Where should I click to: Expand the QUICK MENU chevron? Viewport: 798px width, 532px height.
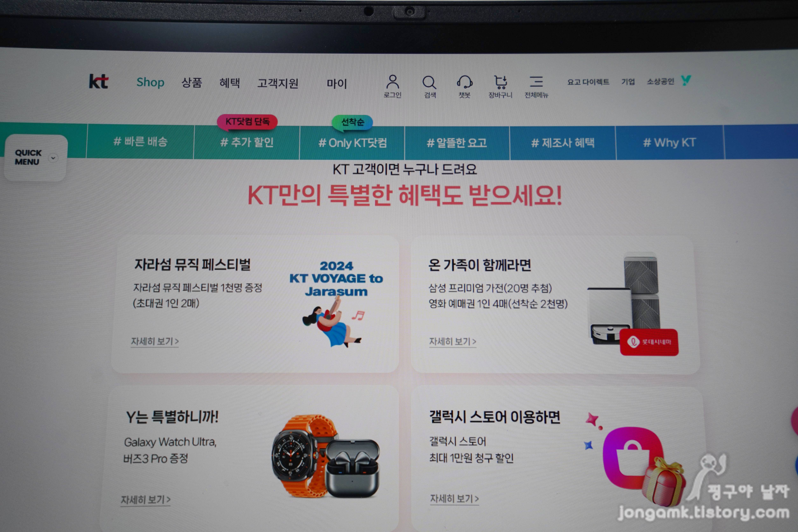(53, 158)
